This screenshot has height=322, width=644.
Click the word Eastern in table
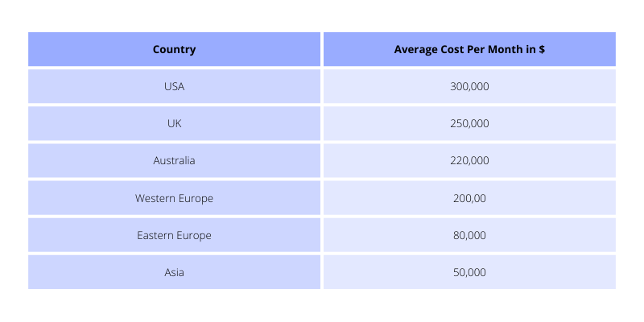click(x=155, y=235)
